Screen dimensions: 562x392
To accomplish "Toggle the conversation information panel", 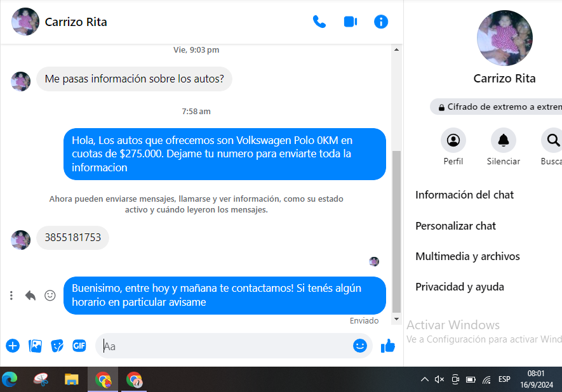I will pos(381,22).
